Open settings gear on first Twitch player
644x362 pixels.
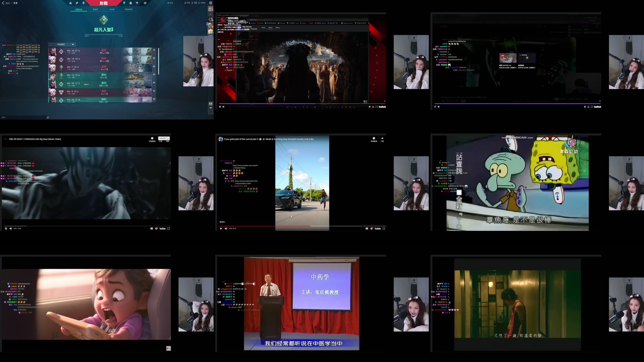point(370,107)
